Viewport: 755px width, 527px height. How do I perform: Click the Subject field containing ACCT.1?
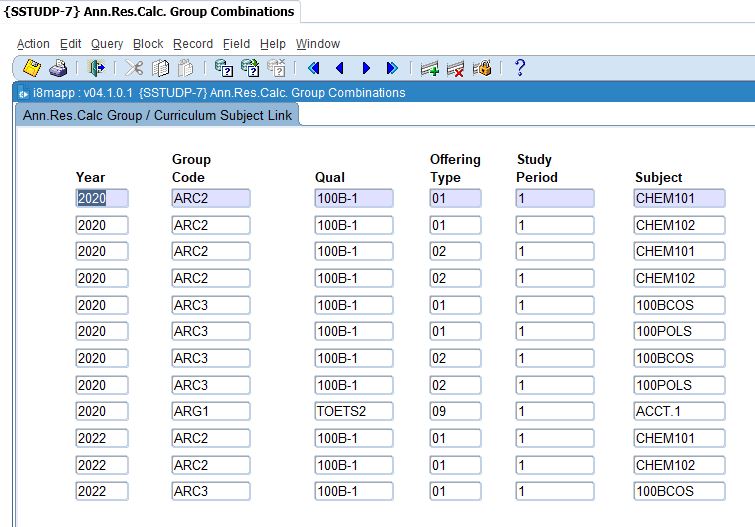tap(678, 411)
